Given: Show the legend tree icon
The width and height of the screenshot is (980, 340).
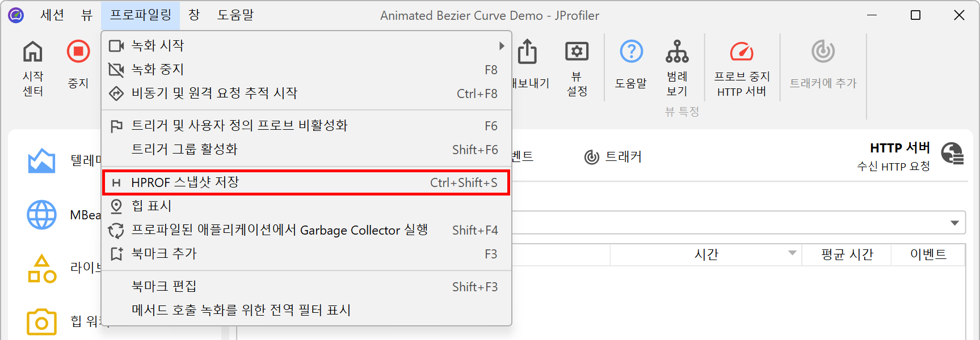Looking at the screenshot, I should pos(677,52).
